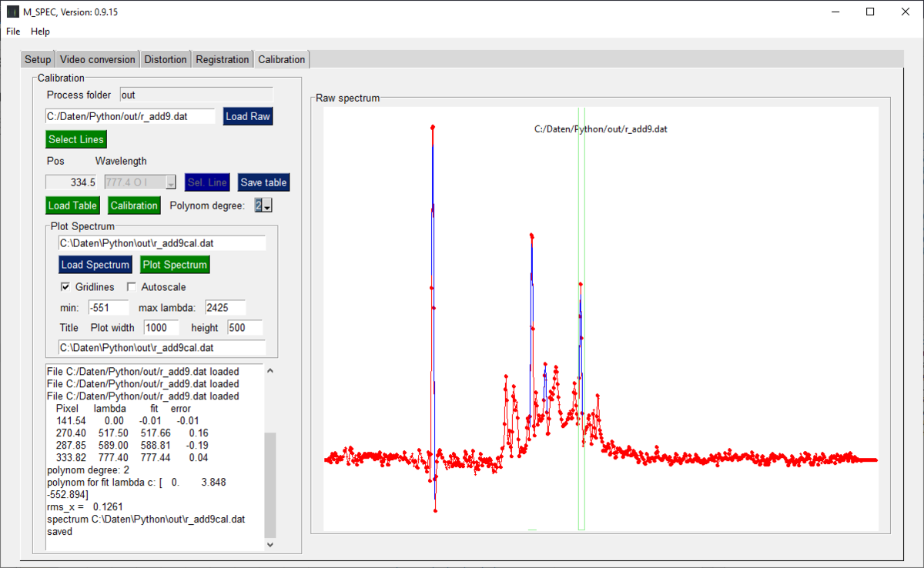Viewport: 924px width, 568px height.
Task: Click Save table to store calibration lines
Action: (x=263, y=182)
